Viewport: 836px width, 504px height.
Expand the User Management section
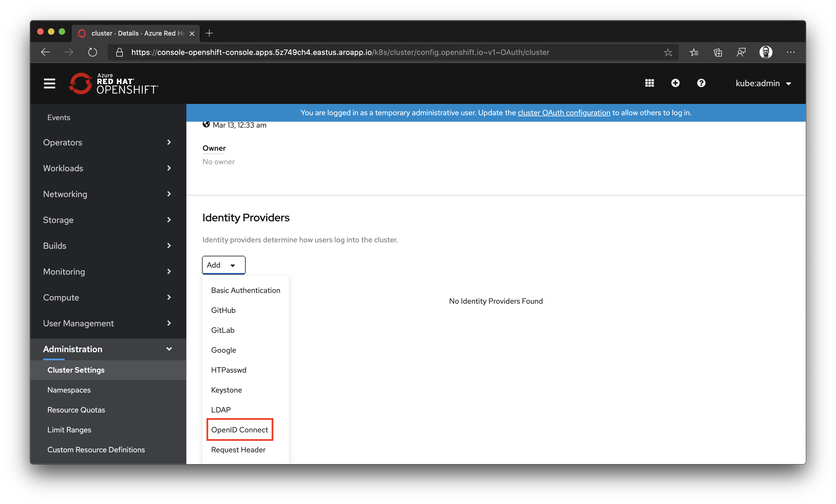click(x=108, y=323)
